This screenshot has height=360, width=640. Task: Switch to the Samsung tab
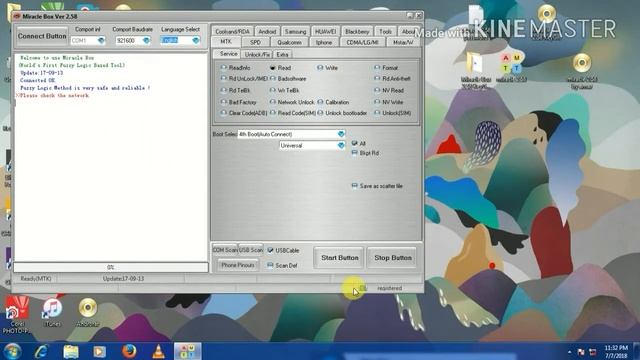pos(295,31)
